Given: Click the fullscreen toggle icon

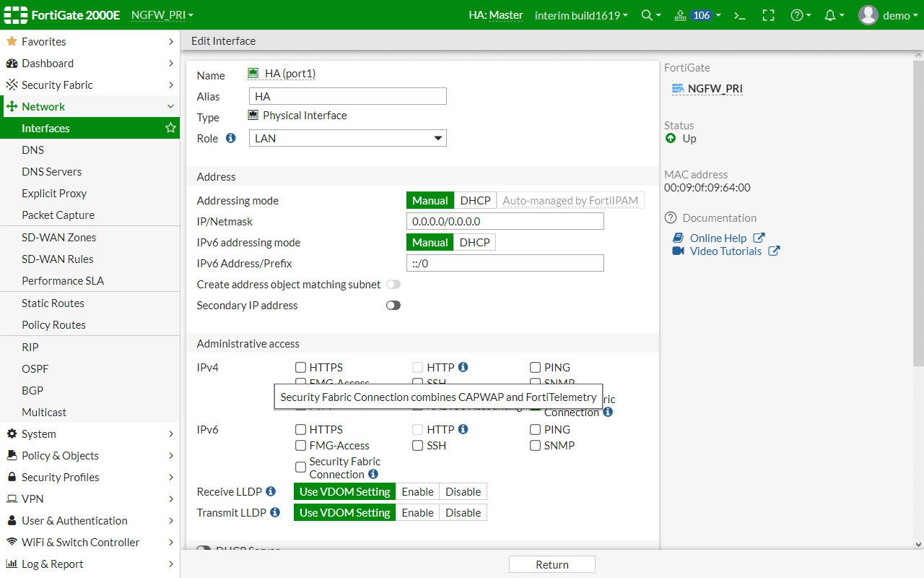Looking at the screenshot, I should tap(768, 15).
